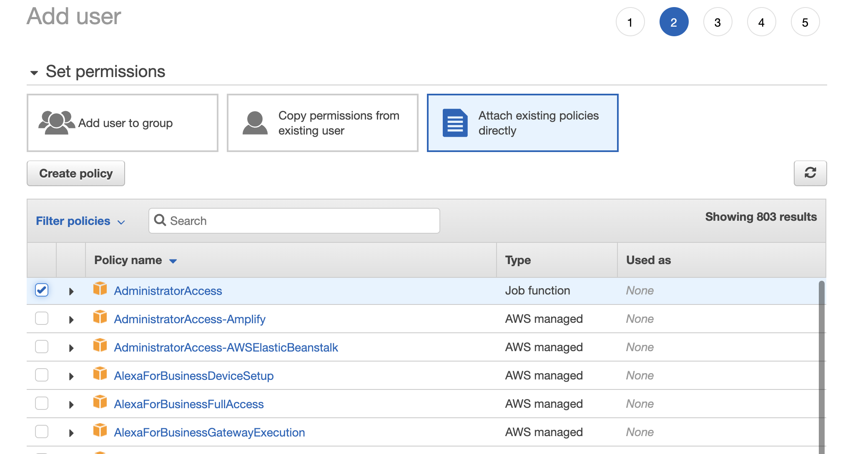The height and width of the screenshot is (454, 868).
Task: Select Attach existing policies directly
Action: (522, 123)
